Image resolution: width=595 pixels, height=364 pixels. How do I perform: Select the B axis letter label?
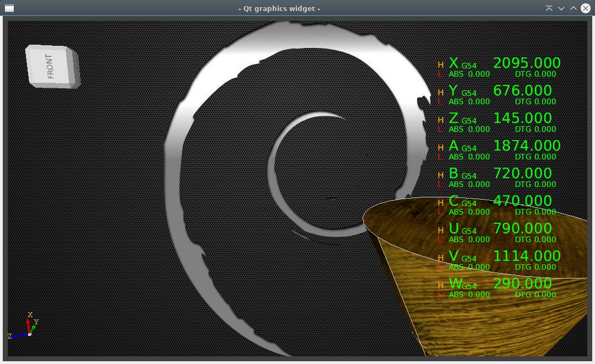coord(454,173)
